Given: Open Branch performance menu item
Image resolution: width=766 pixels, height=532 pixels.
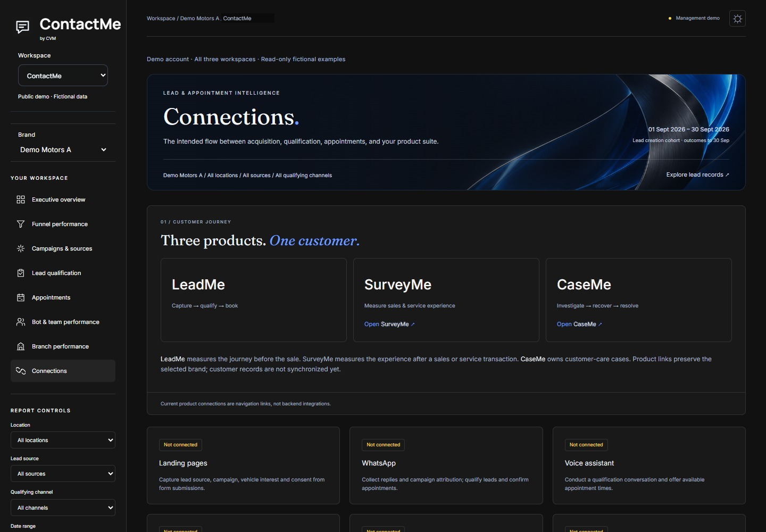Looking at the screenshot, I should coord(63,346).
